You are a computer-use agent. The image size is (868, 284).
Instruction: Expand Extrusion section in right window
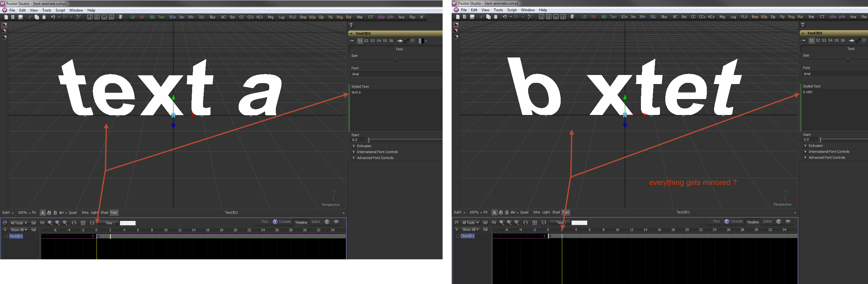805,146
